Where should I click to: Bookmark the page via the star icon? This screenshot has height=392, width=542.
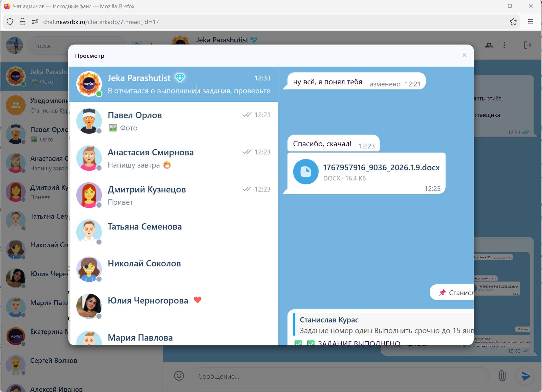513,21
